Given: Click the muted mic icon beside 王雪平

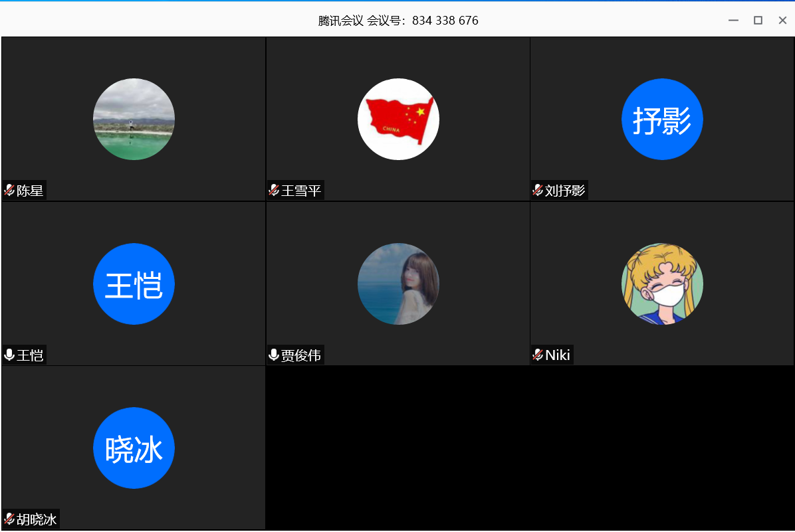Looking at the screenshot, I should (273, 191).
